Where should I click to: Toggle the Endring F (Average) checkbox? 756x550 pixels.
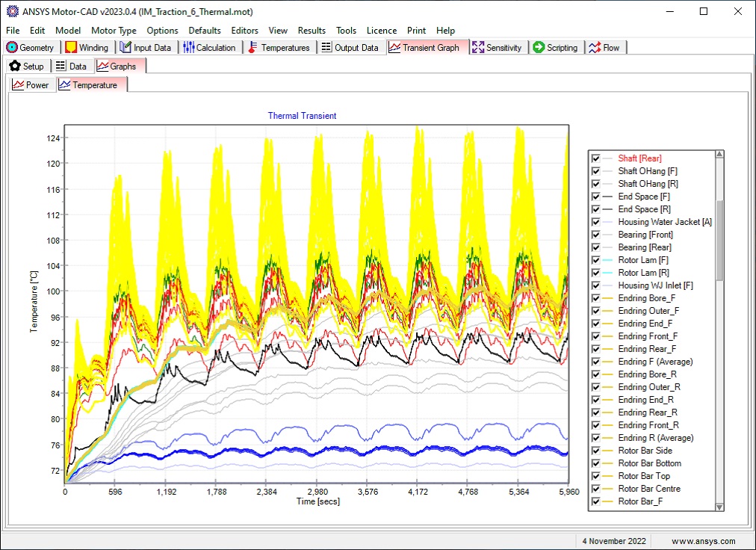[596, 362]
